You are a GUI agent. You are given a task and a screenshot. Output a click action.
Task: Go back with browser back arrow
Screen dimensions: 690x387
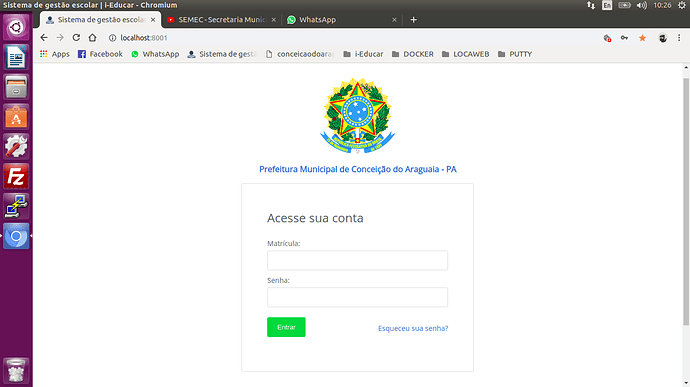coord(44,38)
